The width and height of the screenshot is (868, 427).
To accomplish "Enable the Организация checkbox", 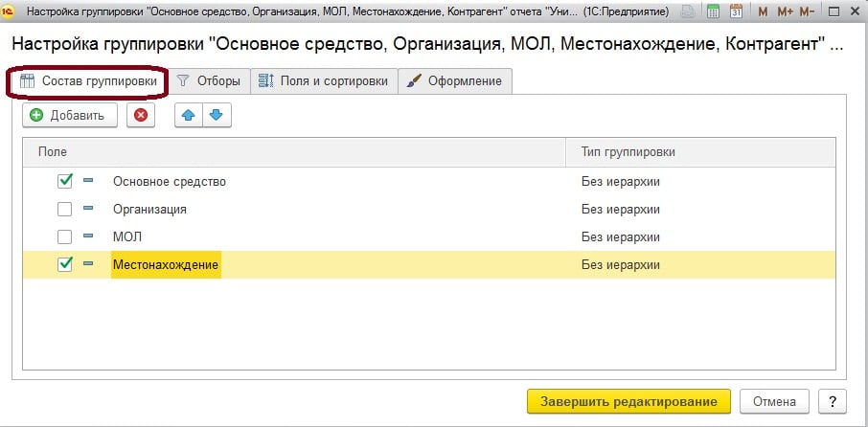I will pyautogui.click(x=65, y=209).
